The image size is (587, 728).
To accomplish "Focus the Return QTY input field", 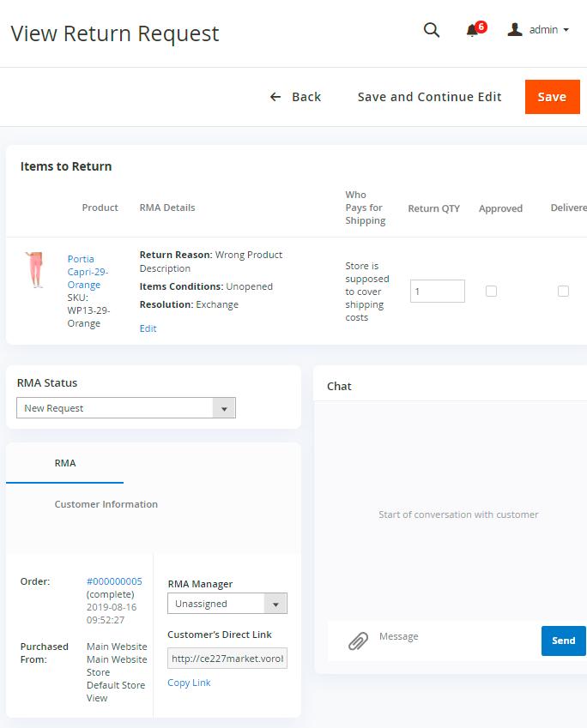I will [437, 291].
